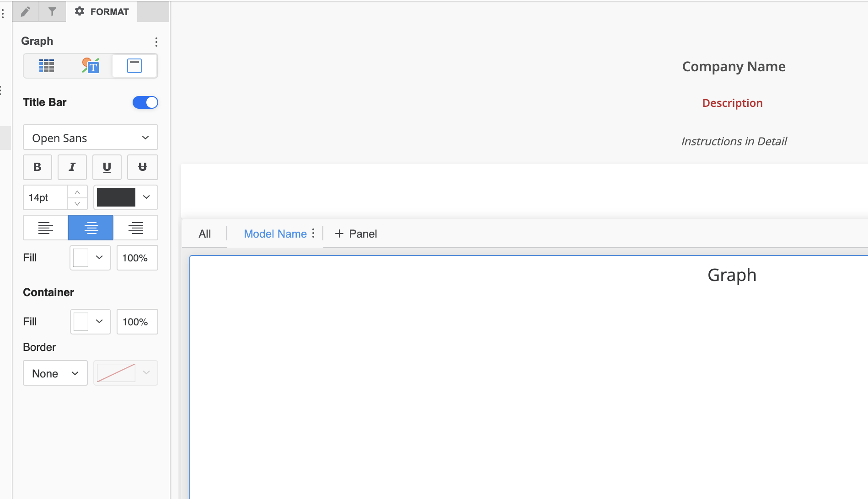
Task: Click the 14pt font size field
Action: [x=46, y=197]
